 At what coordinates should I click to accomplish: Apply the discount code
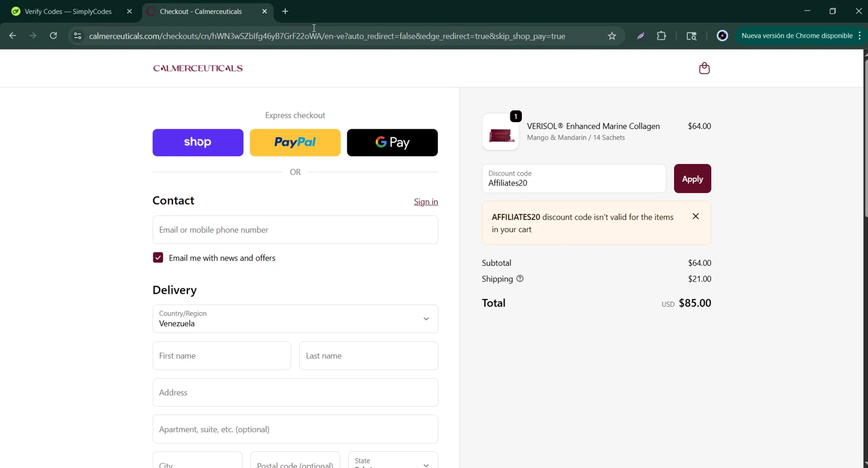click(693, 178)
